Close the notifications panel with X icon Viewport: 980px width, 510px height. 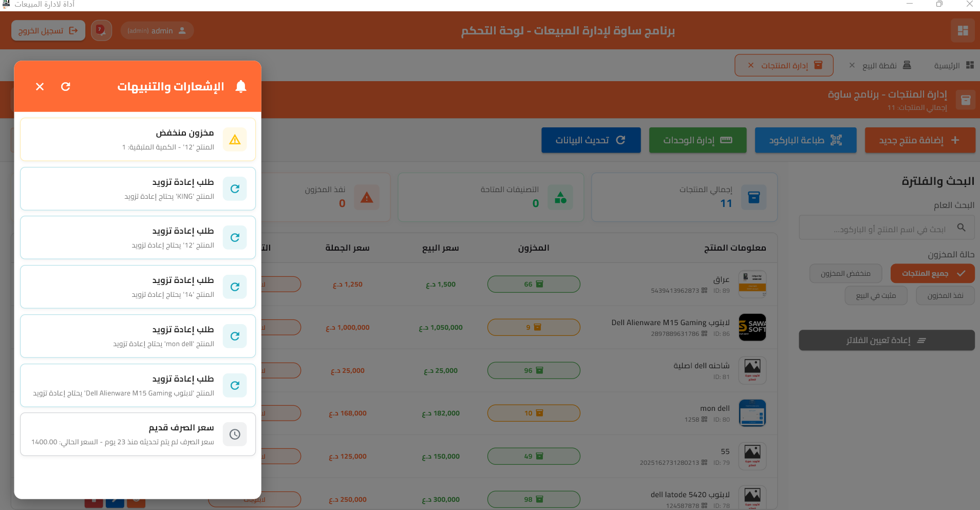(x=40, y=87)
